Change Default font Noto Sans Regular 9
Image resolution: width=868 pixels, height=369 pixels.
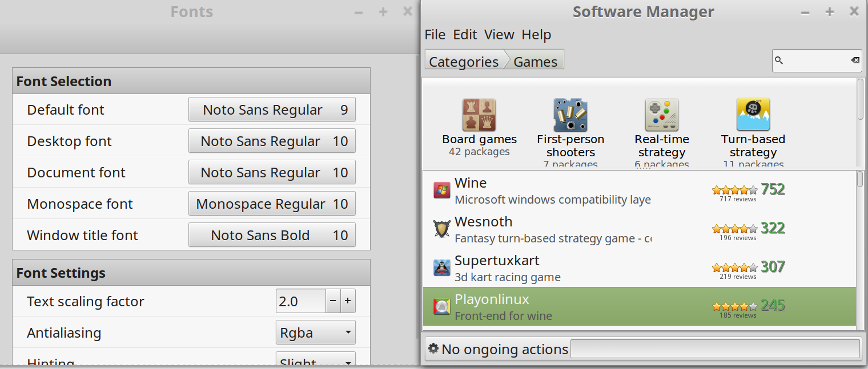pos(272,110)
